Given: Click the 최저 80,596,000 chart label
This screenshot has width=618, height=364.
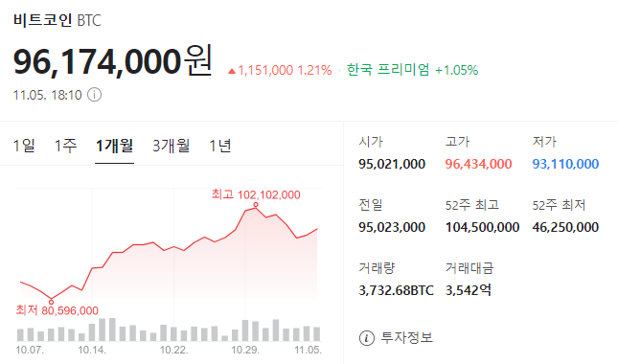Looking at the screenshot, I should pos(57,310).
